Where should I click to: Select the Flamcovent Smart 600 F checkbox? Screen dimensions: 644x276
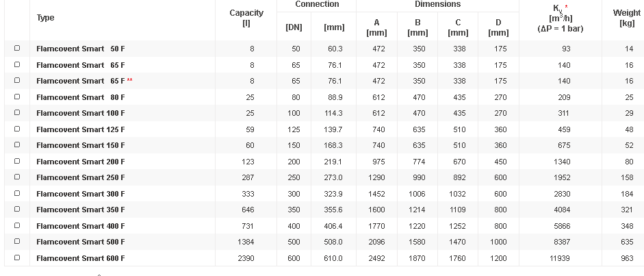17,258
